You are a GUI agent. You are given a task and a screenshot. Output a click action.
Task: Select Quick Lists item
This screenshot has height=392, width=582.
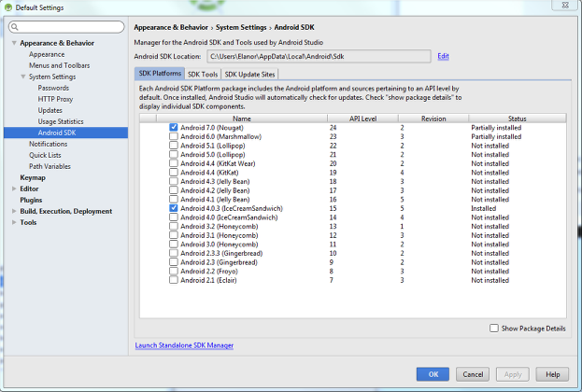point(45,155)
